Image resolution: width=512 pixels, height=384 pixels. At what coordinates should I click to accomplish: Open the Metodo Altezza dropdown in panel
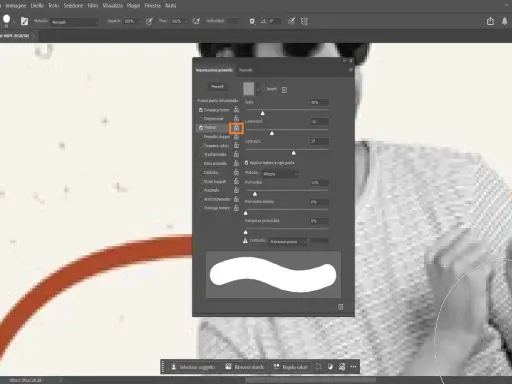tap(280, 174)
